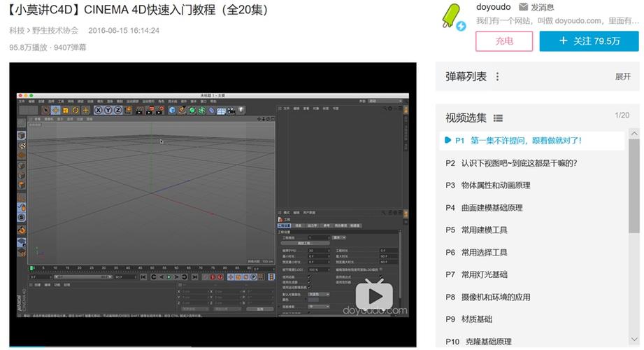Image resolution: width=644 pixels, height=350 pixels.
Task: Expand the 弹幕列表 panel via 展开
Action: (x=622, y=77)
